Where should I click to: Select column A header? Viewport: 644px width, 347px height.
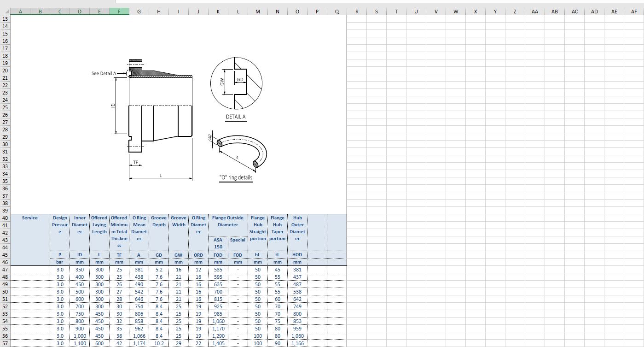tap(21, 11)
